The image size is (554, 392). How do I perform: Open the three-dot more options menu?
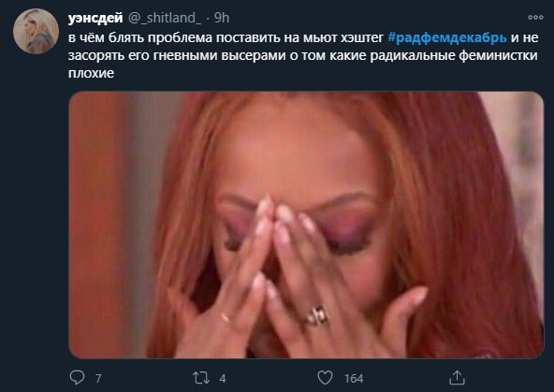535,17
